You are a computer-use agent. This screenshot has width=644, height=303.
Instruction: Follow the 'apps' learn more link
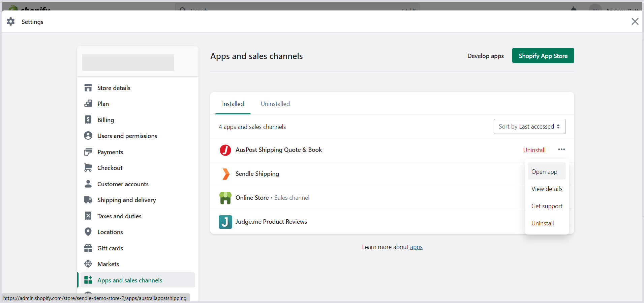click(416, 247)
